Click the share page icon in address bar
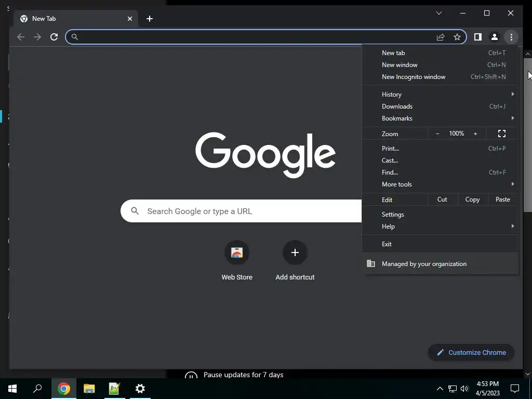This screenshot has height=399, width=532. coord(441,37)
